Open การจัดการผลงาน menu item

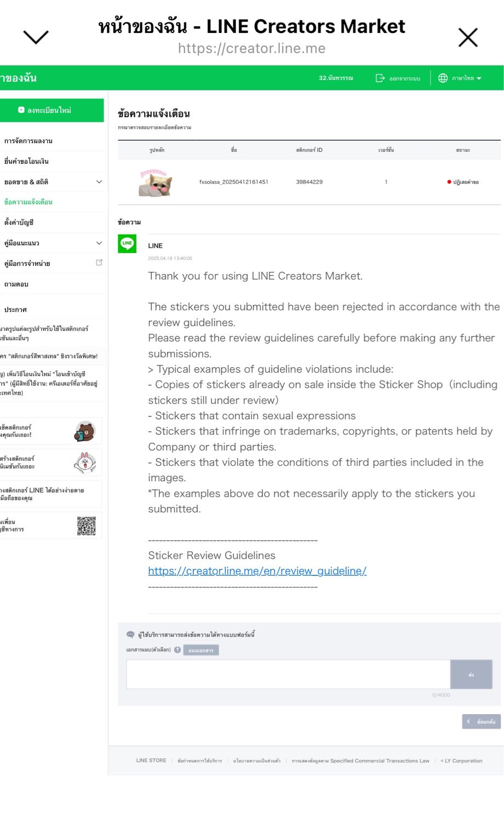pos(28,141)
